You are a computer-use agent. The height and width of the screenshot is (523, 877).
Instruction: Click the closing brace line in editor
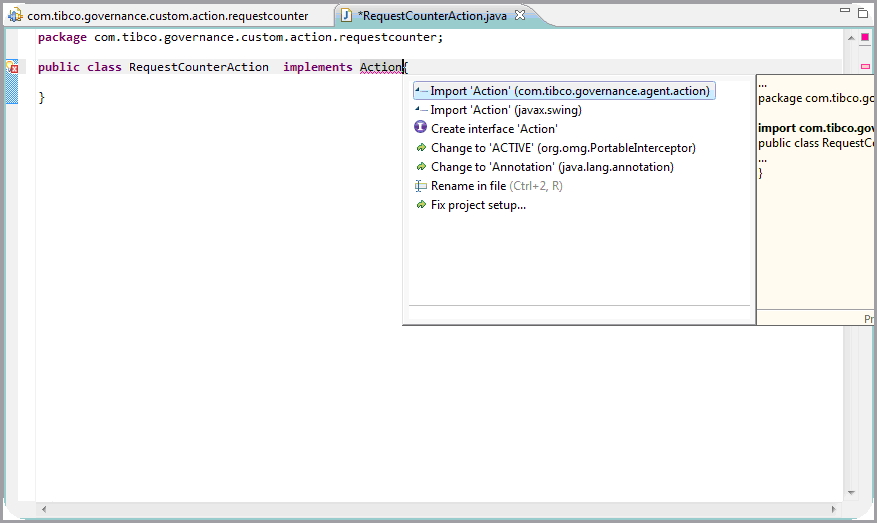click(x=41, y=97)
